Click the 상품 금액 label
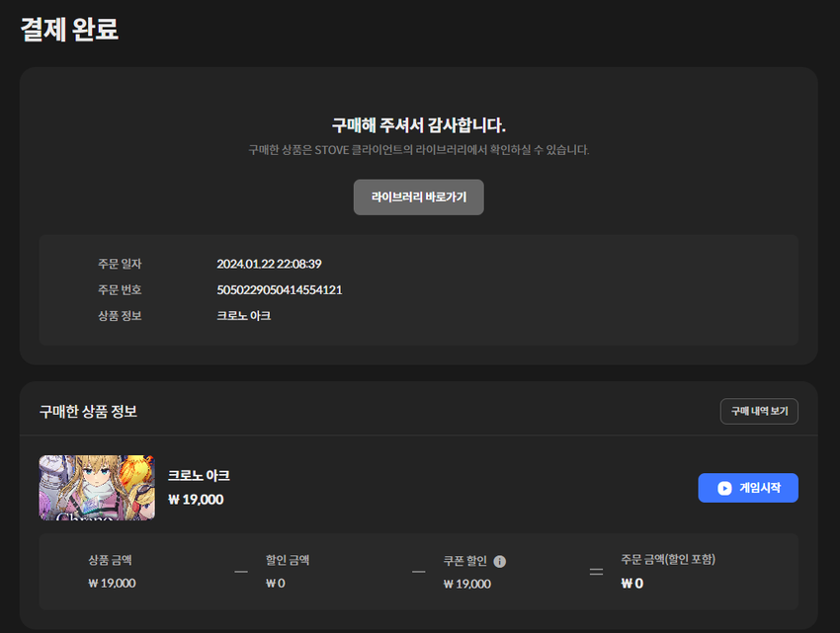840x633 pixels. (x=110, y=560)
